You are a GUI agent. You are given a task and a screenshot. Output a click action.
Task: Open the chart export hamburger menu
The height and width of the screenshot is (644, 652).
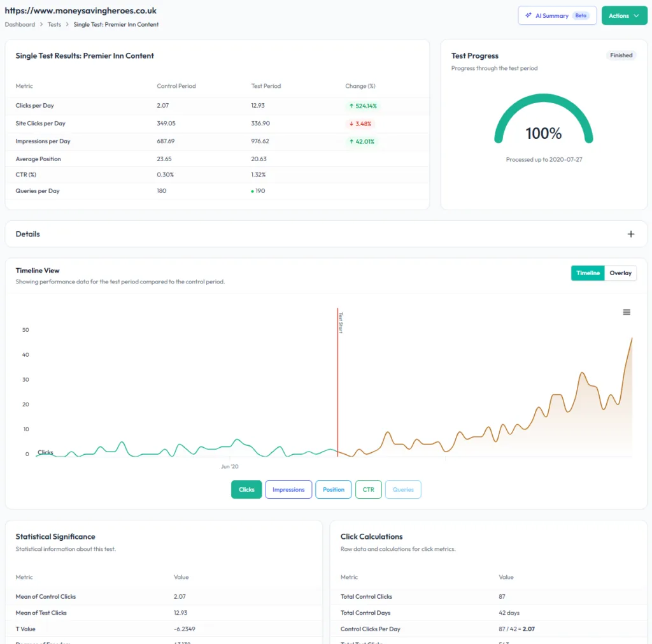coord(627,311)
